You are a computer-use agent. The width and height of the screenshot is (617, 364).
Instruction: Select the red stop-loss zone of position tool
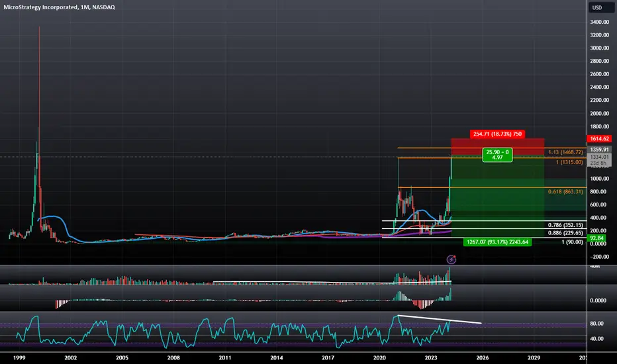[497, 147]
